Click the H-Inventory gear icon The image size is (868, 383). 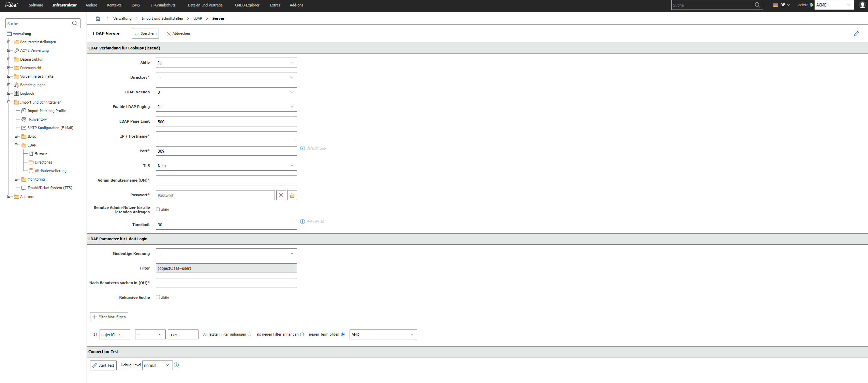point(24,119)
